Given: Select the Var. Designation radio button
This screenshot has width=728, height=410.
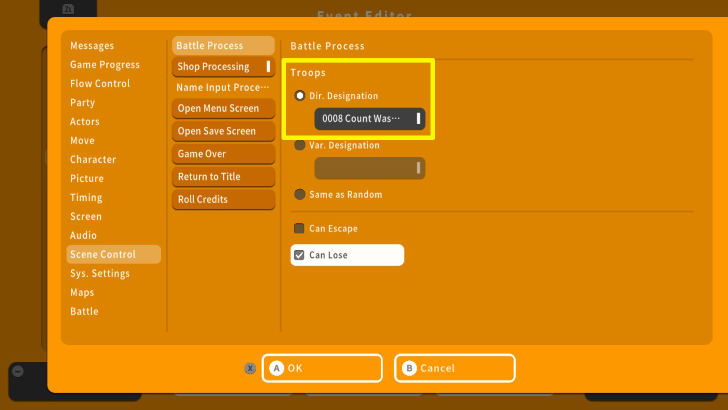Looking at the screenshot, I should 300,145.
